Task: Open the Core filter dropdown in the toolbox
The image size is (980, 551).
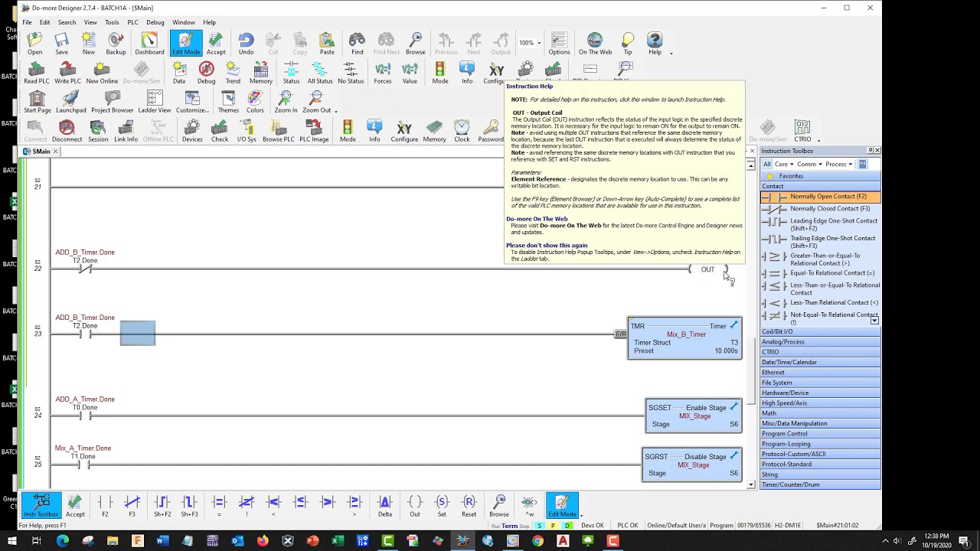Action: (783, 164)
